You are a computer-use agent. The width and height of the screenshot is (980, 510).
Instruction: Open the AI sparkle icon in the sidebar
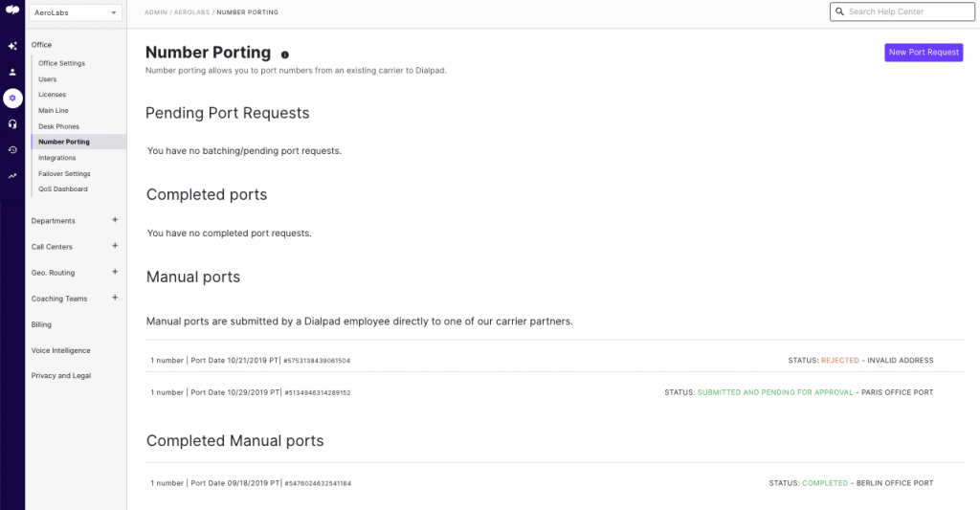pos(12,46)
